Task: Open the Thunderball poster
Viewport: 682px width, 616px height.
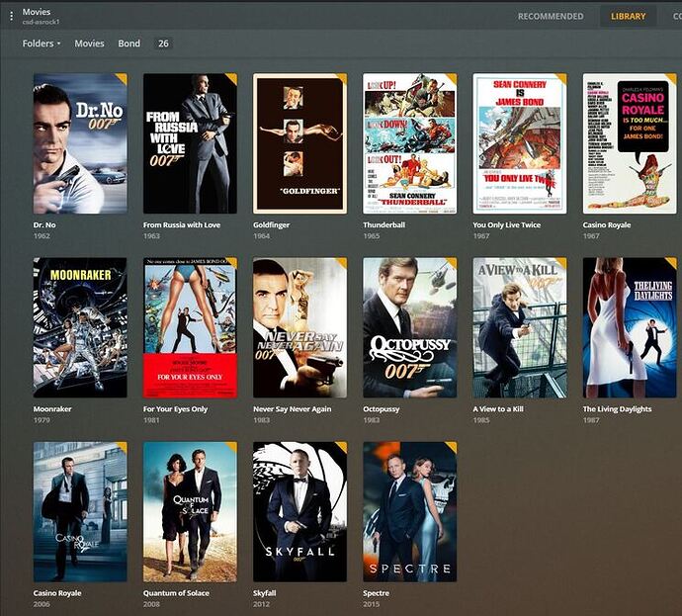Action: pos(410,143)
